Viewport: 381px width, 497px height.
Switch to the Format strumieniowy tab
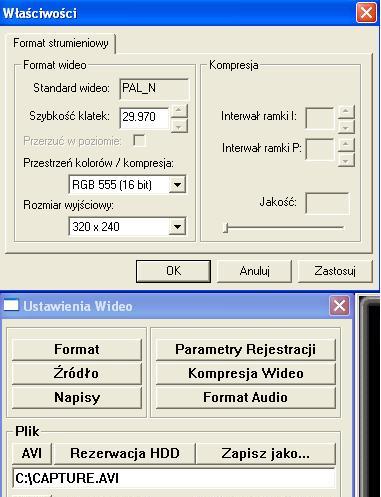point(61,44)
